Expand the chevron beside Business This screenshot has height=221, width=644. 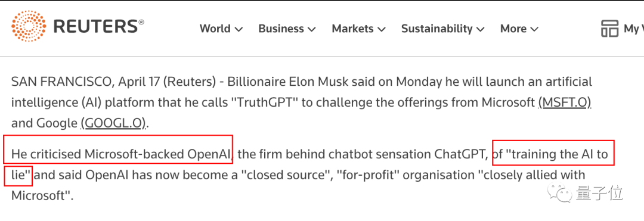[311, 30]
